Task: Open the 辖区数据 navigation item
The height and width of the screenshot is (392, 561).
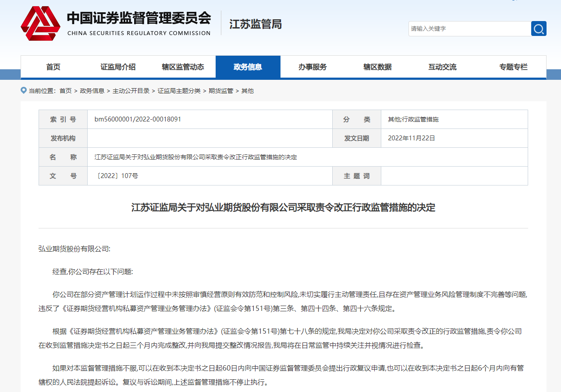Action: pyautogui.click(x=377, y=67)
